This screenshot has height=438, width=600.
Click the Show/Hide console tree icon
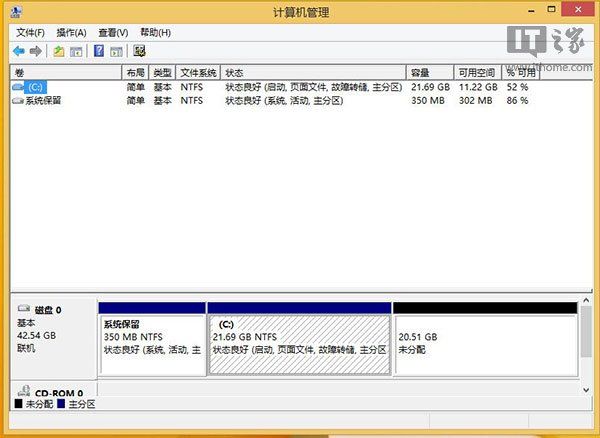click(76, 51)
